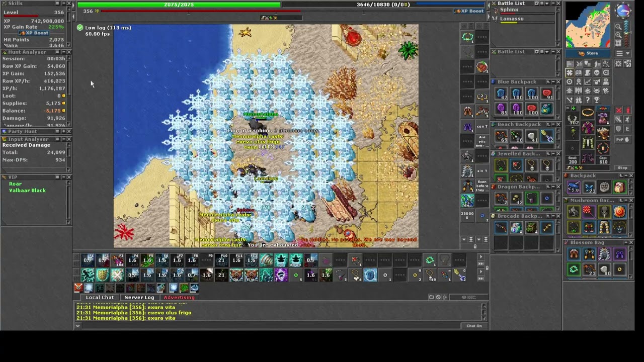Click the purple robe armor slot

[x=588, y=128]
